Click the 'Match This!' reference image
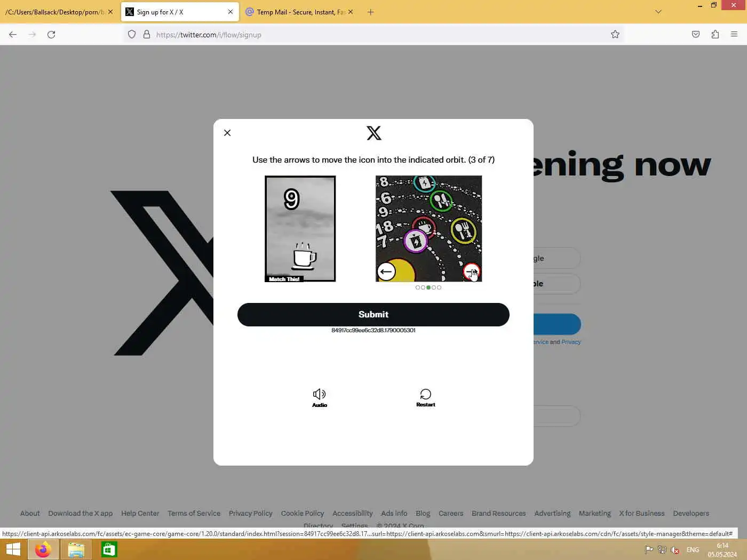This screenshot has height=560, width=747. click(300, 229)
